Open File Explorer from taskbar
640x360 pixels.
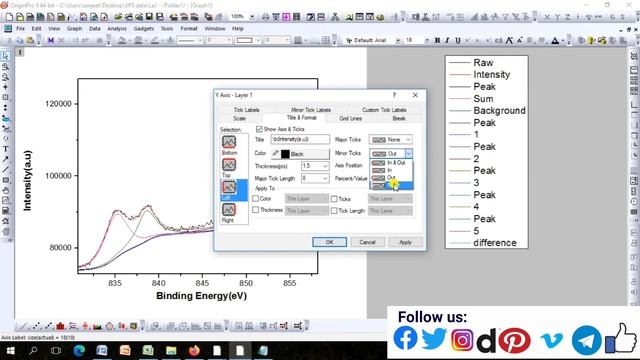(x=171, y=350)
